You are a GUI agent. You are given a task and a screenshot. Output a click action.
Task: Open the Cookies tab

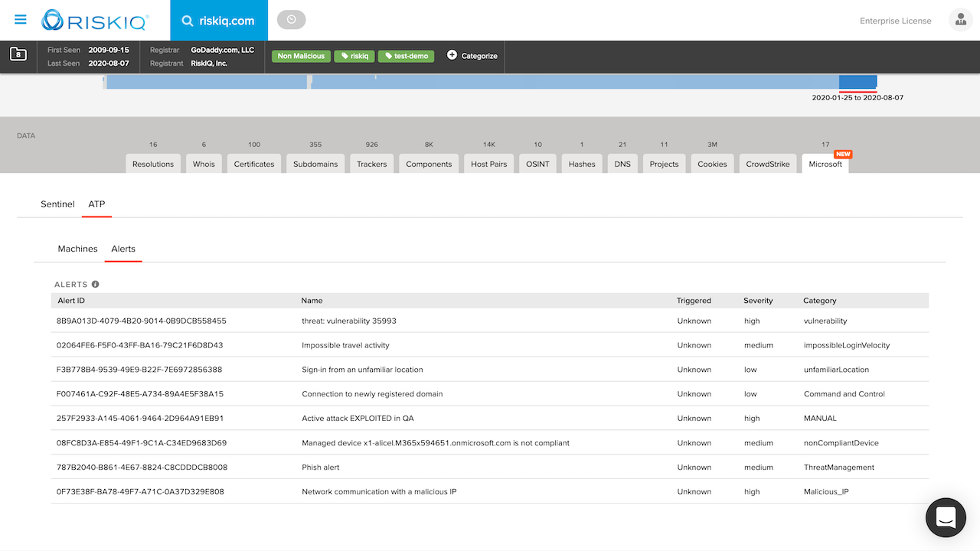[x=712, y=164]
